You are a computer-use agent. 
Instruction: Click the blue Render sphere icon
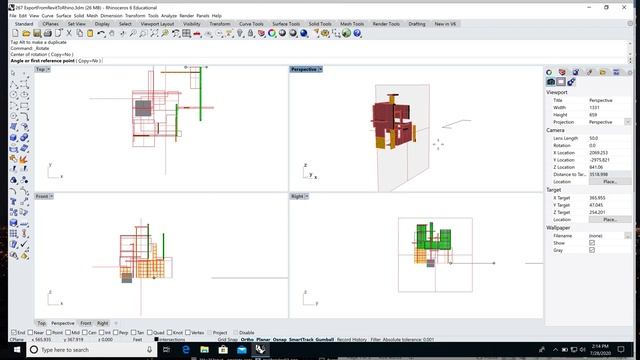coord(304,33)
